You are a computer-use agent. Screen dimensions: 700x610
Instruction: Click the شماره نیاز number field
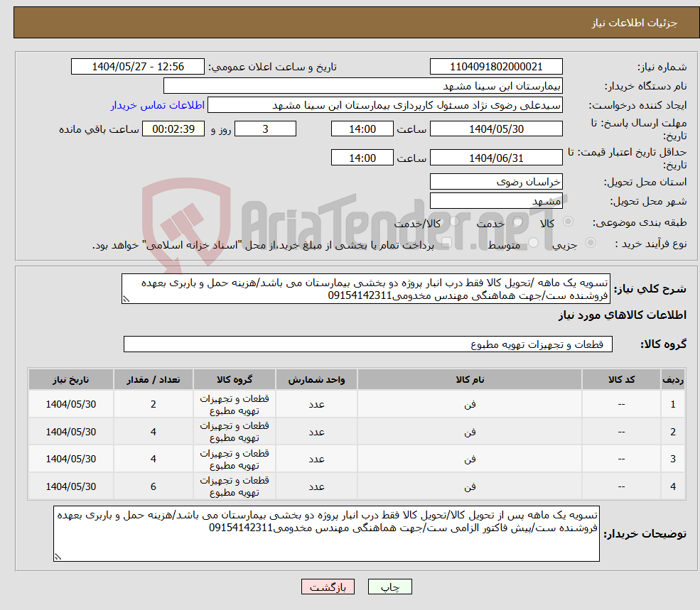pyautogui.click(x=495, y=66)
